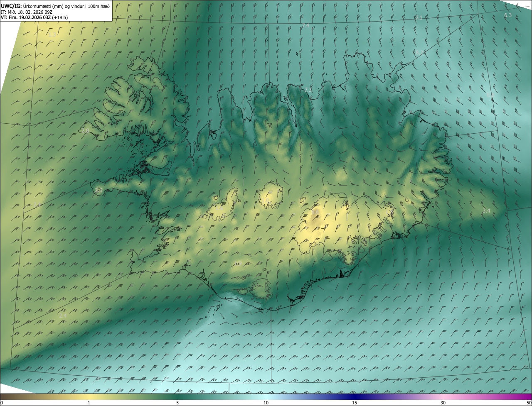Click the colour scale tick label 50
Viewport: 532px width, 406px height.
coord(529,403)
